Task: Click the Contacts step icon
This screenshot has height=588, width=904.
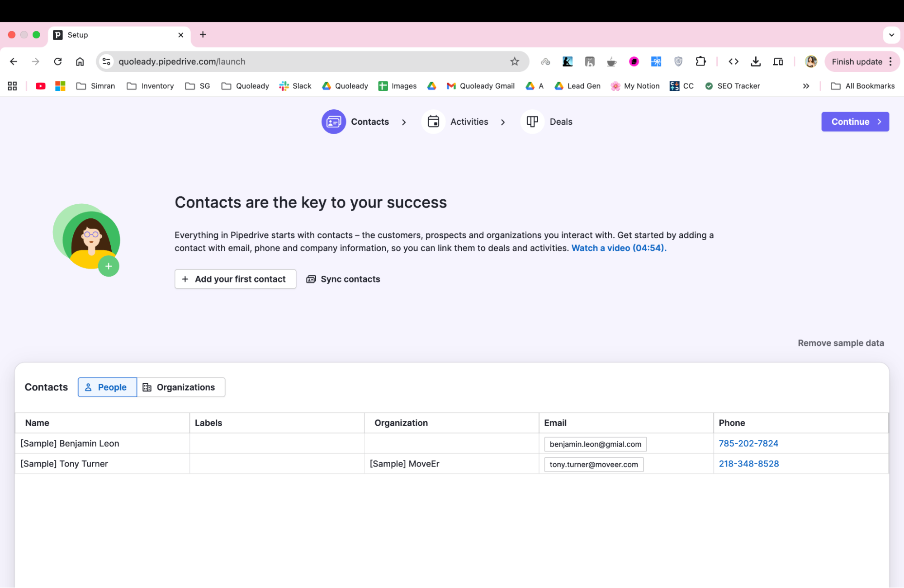Action: click(333, 122)
